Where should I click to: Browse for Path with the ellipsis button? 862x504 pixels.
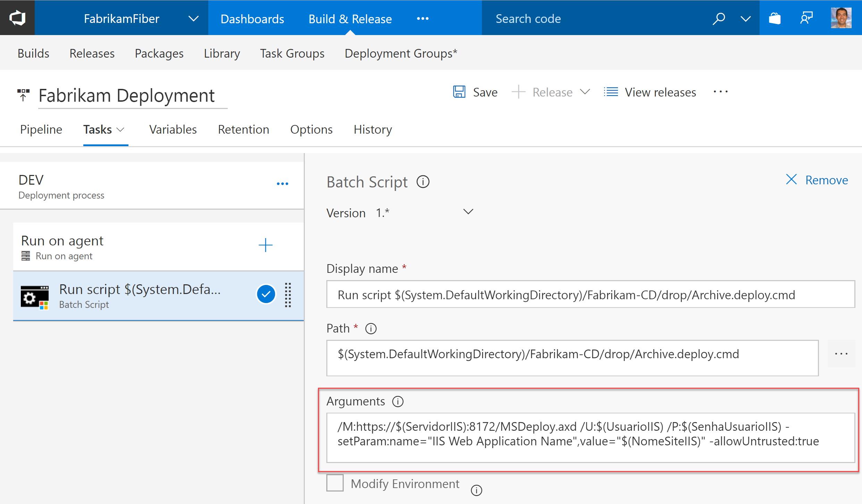point(841,354)
